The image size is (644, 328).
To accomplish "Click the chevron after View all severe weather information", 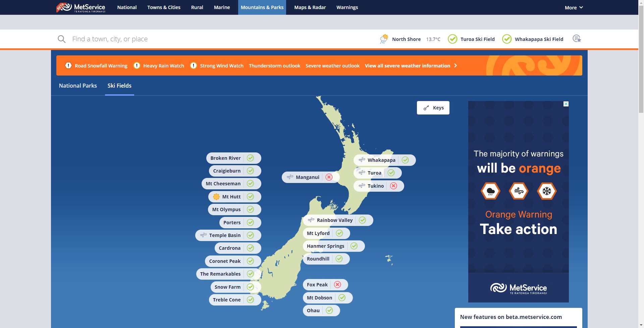I will coord(456,66).
